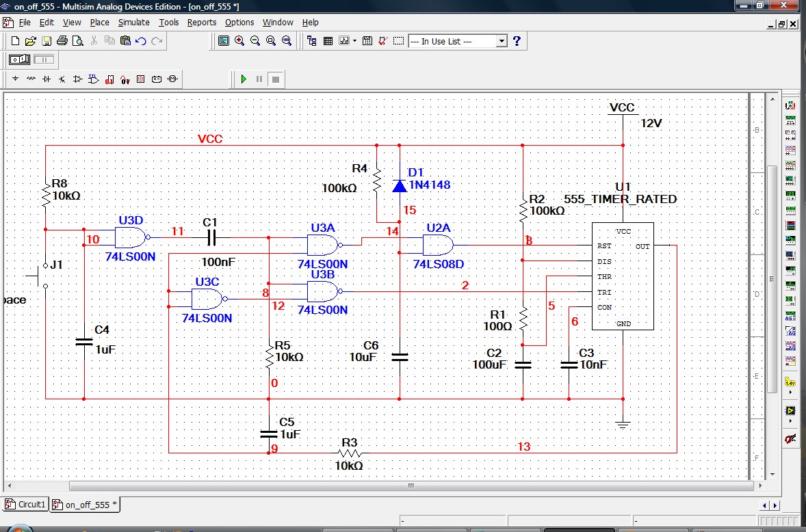Place a ground source component icon
806x532 pixels.
(15, 79)
